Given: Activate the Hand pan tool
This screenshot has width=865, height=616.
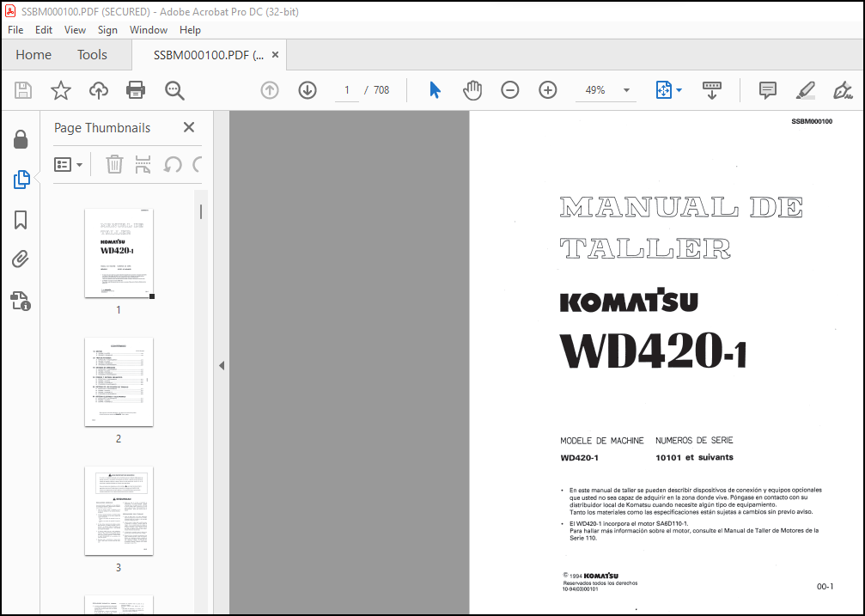Looking at the screenshot, I should (x=472, y=90).
